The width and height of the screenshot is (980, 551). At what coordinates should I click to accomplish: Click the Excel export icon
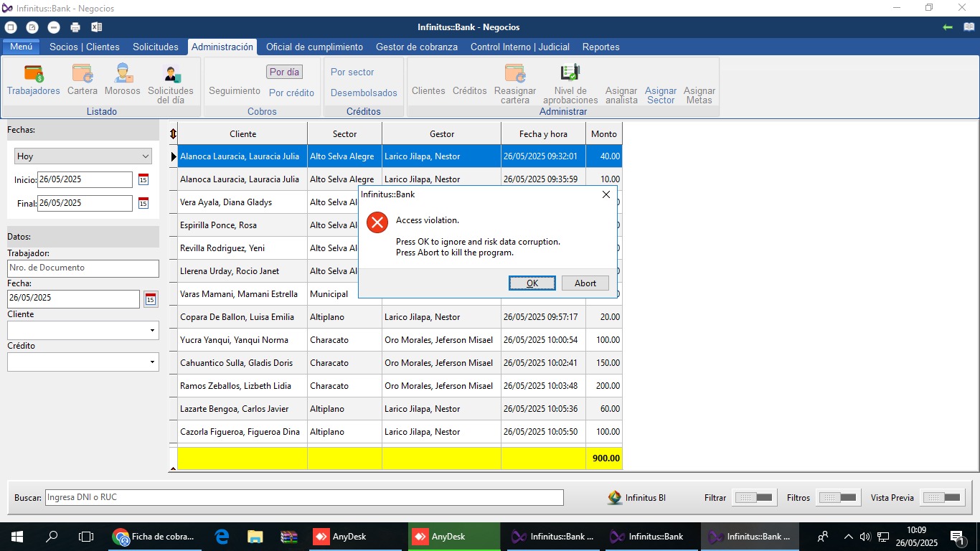pos(96,27)
